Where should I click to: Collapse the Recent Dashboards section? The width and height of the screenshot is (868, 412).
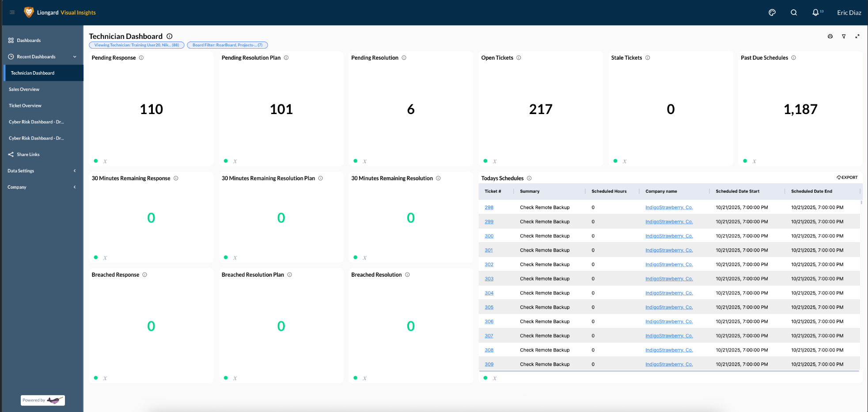(x=75, y=57)
